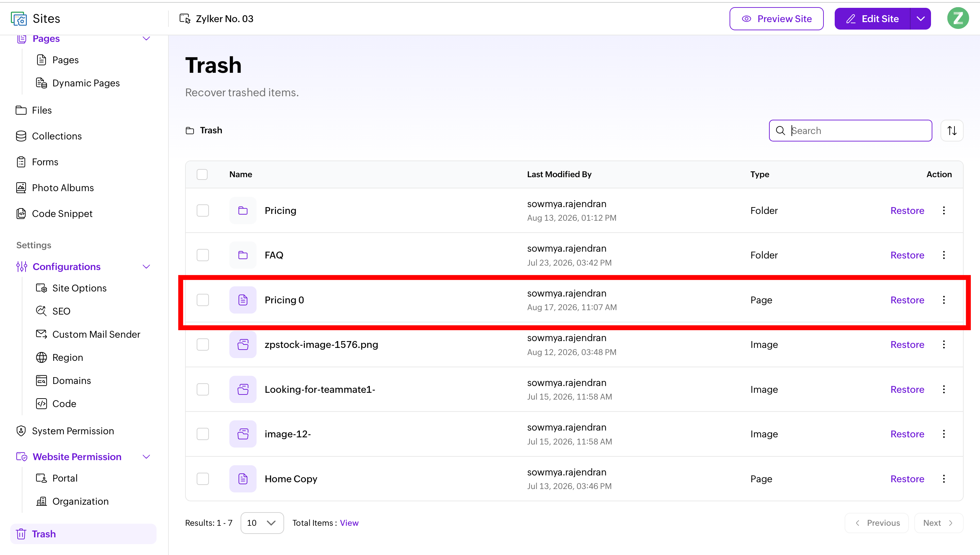Focus the Search input field
Viewport: 980px width, 555px height.
pos(850,131)
